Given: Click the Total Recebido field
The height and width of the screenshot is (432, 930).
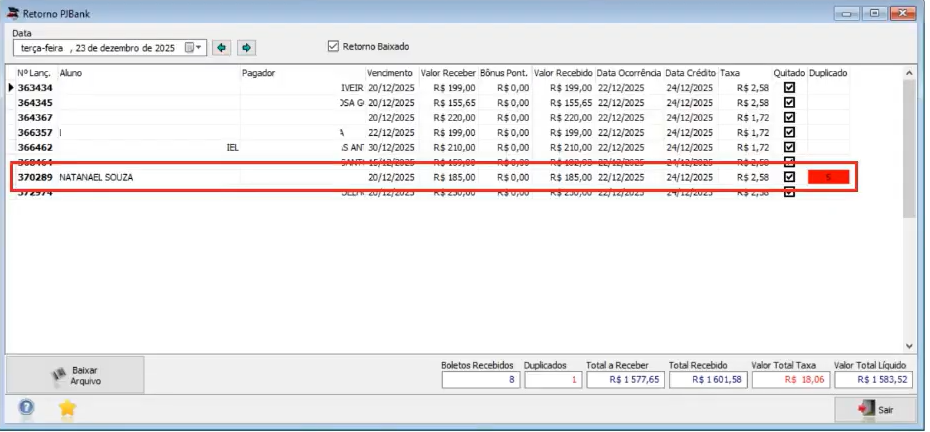Looking at the screenshot, I should (x=708, y=380).
